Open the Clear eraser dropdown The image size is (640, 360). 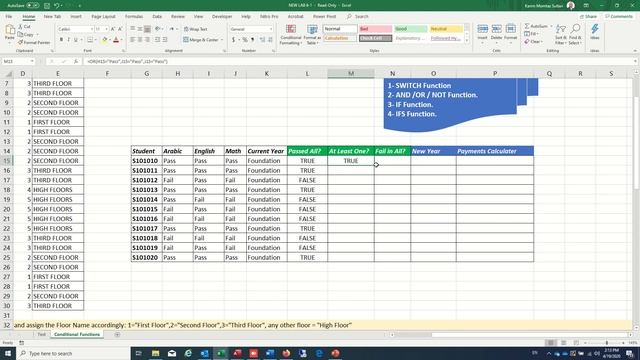pos(533,42)
